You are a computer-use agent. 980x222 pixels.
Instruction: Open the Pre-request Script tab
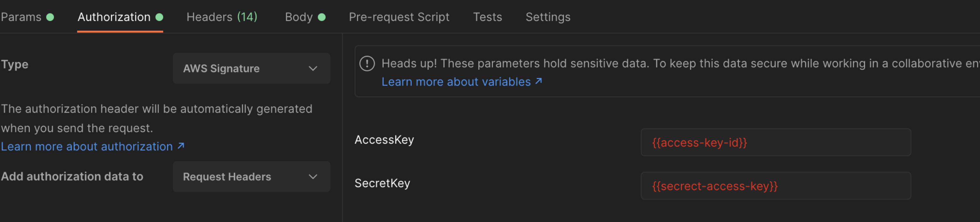[x=399, y=17]
